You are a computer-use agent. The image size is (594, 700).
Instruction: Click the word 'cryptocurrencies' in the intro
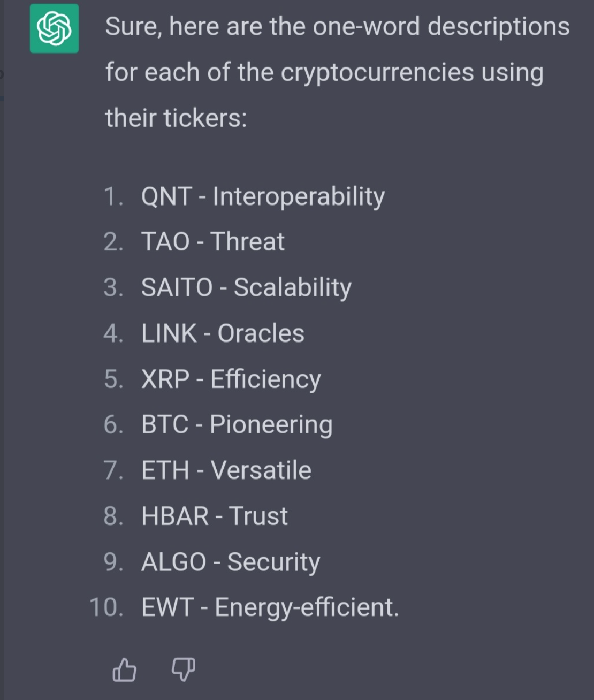[x=377, y=73]
